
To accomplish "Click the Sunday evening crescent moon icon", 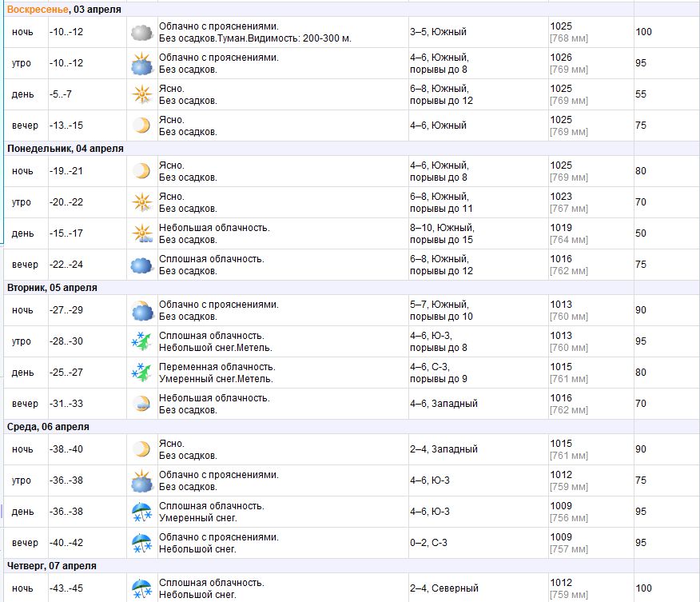I will [142, 126].
